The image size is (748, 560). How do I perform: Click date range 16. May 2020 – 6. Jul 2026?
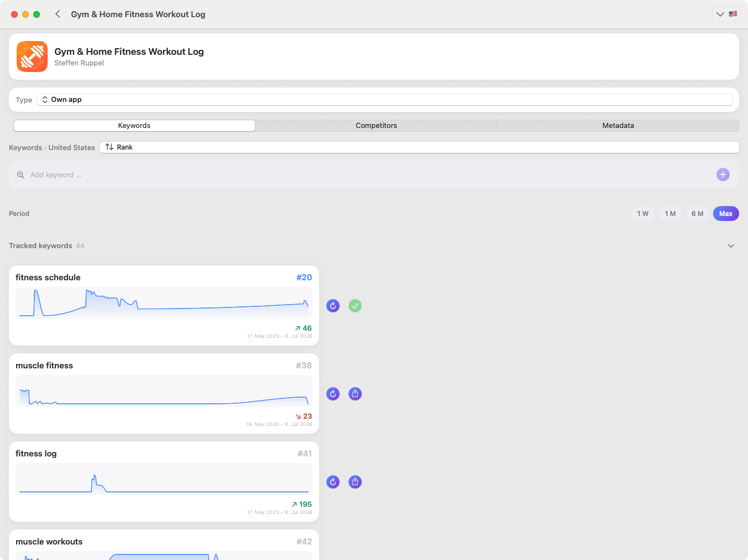coord(279,424)
